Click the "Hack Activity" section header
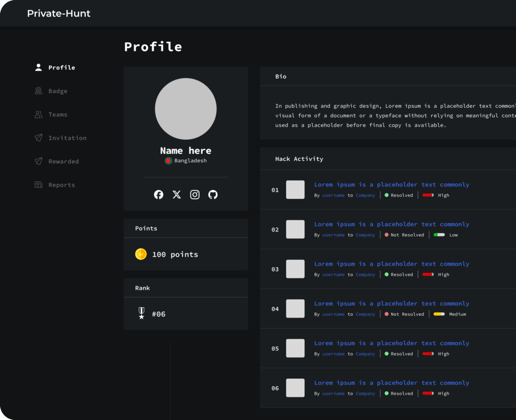This screenshot has width=516, height=420. pos(299,159)
